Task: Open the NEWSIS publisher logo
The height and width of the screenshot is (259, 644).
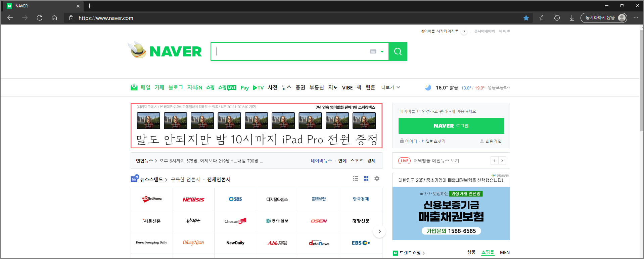Action: [193, 199]
